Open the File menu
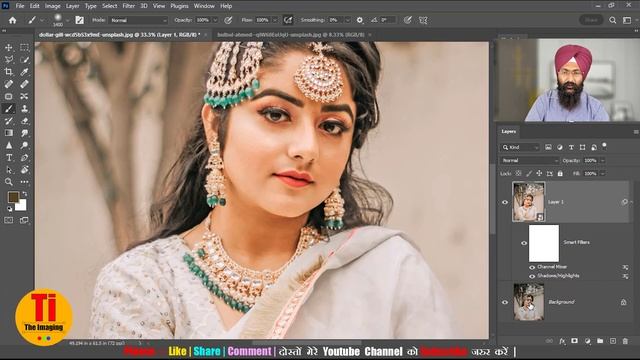 click(20, 6)
